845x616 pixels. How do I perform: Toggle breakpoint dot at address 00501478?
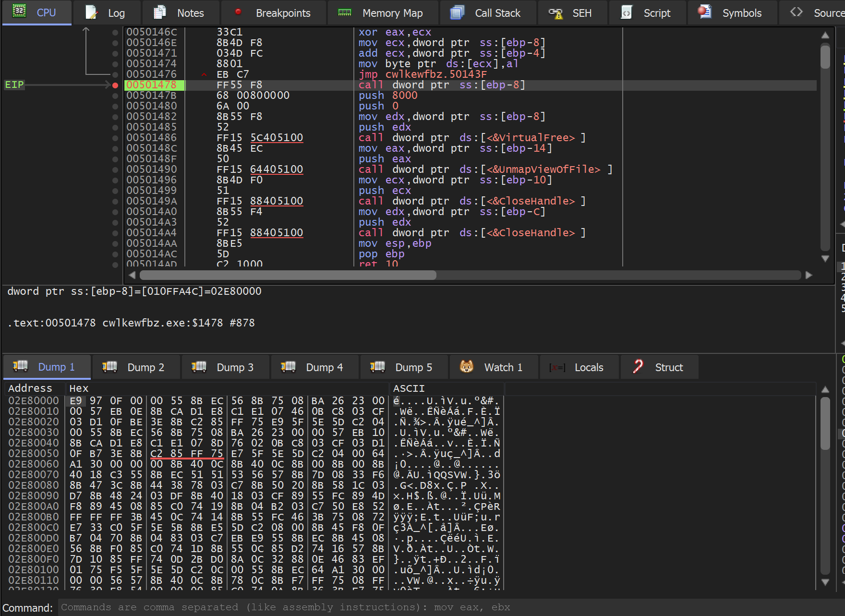click(x=115, y=85)
